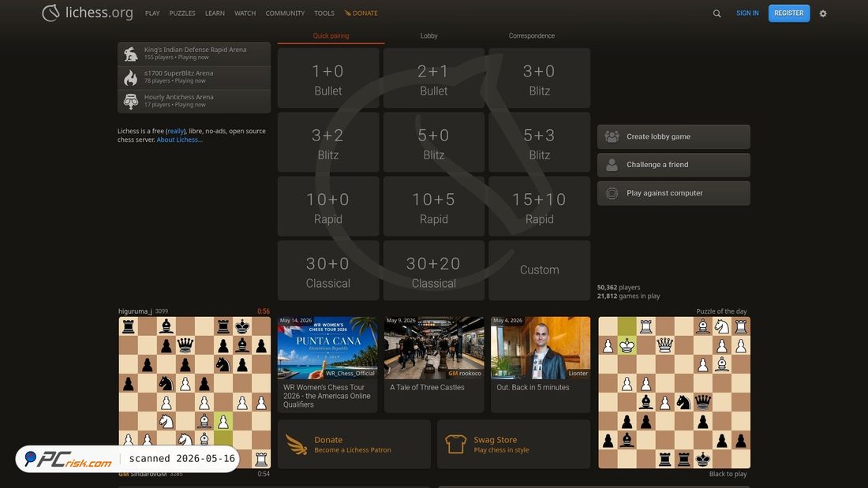
Task: Click the SuperBlitz Arena flame icon
Action: point(131,77)
